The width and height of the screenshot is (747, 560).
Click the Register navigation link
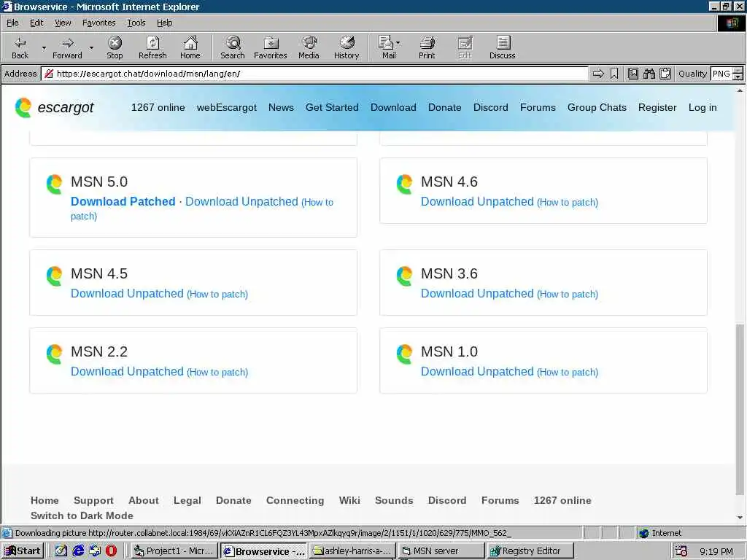coord(657,108)
